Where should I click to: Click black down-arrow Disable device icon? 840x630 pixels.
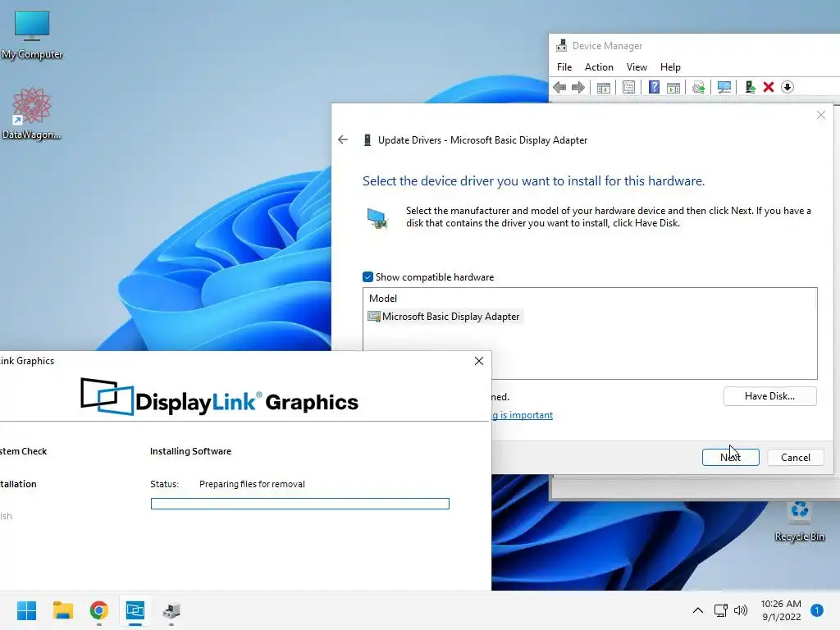(787, 87)
